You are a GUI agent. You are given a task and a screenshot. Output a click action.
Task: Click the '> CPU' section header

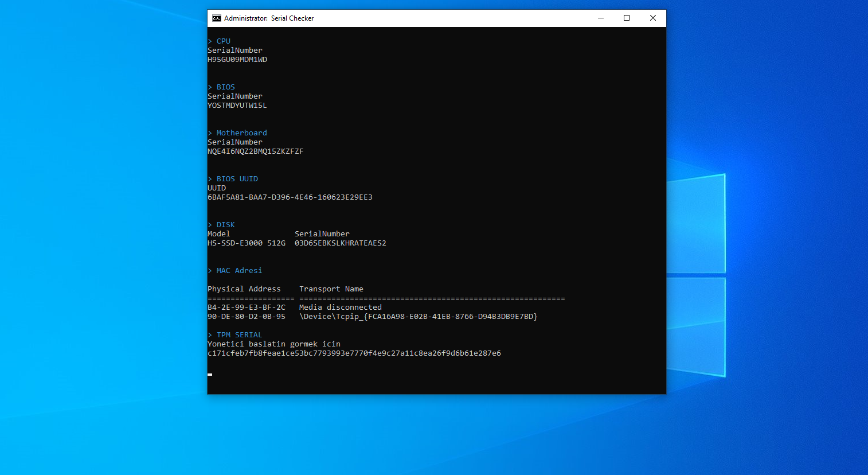point(220,41)
